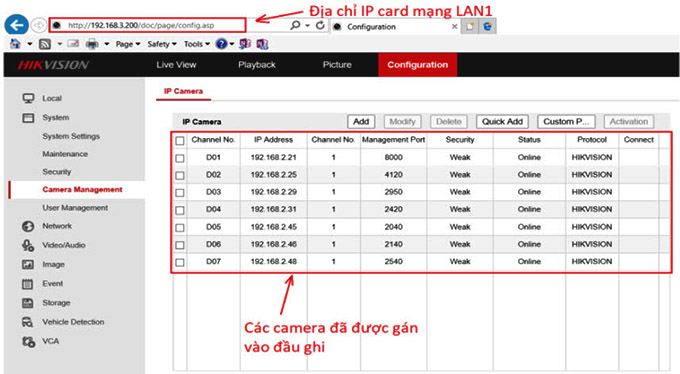Expand the Help dropdown arrow
Image resolution: width=680 pixels, height=374 pixels.
(232, 44)
